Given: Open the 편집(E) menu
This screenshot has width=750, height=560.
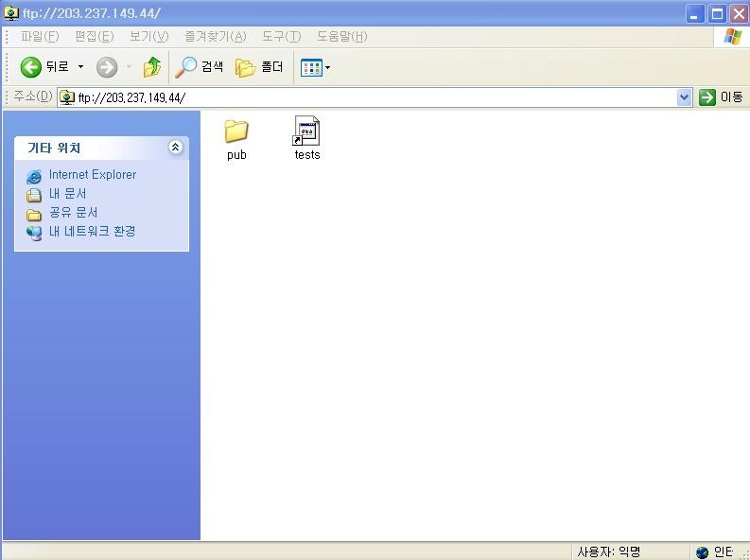Looking at the screenshot, I should (x=95, y=36).
